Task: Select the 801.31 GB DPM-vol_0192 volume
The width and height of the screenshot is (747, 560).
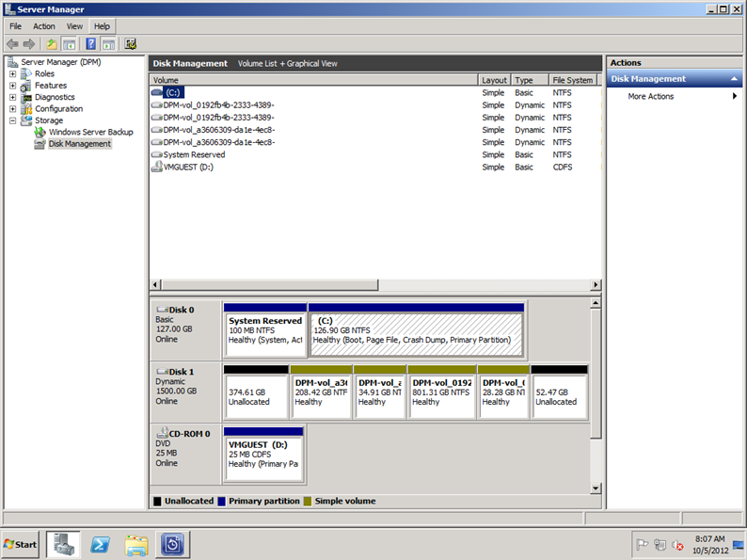Action: [442, 392]
